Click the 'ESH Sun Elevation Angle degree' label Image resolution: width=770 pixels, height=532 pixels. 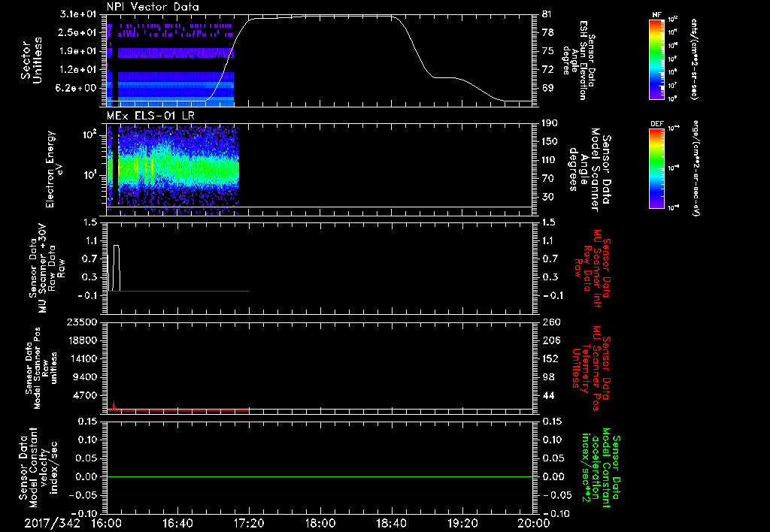click(x=578, y=60)
